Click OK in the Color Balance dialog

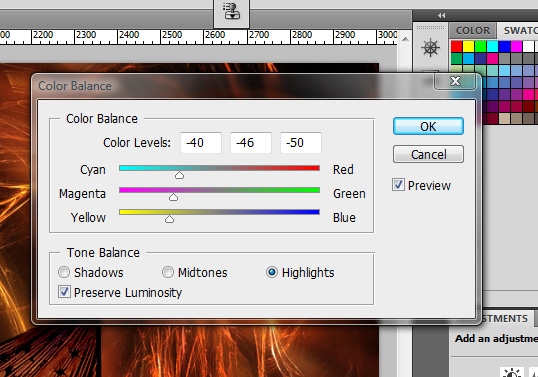(x=428, y=126)
